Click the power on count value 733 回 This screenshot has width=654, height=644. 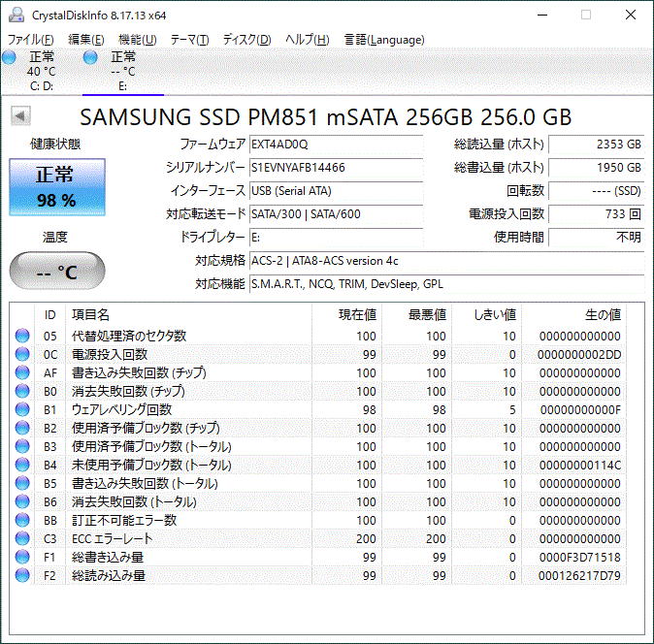tap(597, 214)
